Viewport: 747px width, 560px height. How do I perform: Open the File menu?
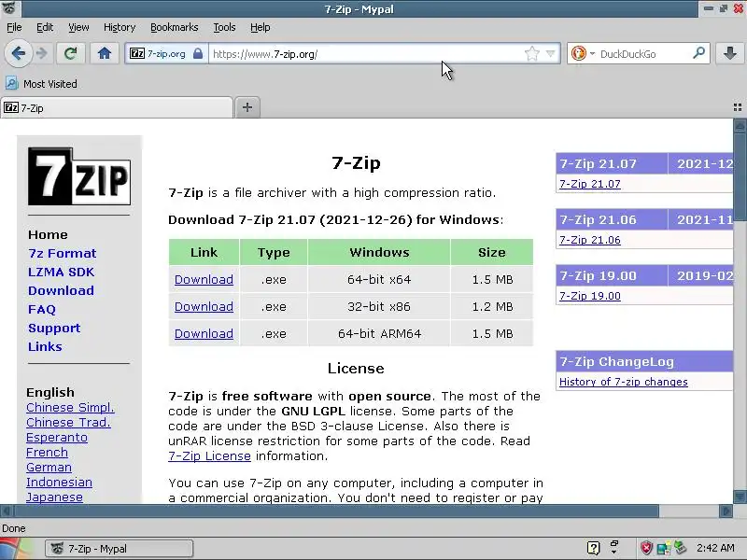click(x=14, y=27)
